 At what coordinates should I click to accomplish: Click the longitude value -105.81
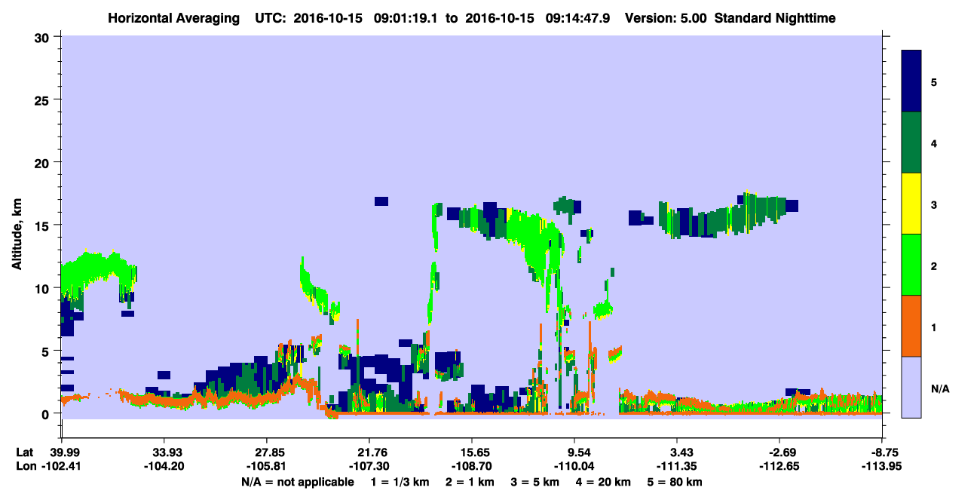pos(267,466)
